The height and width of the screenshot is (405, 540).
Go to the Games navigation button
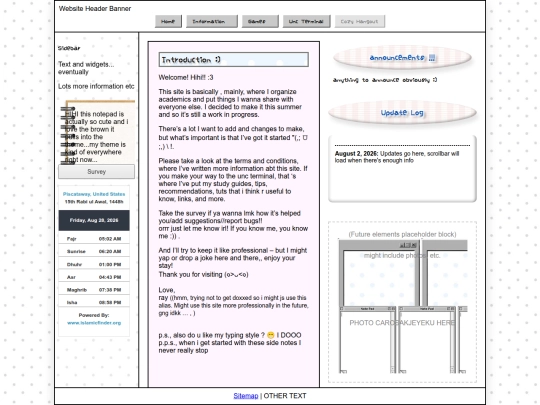click(260, 21)
